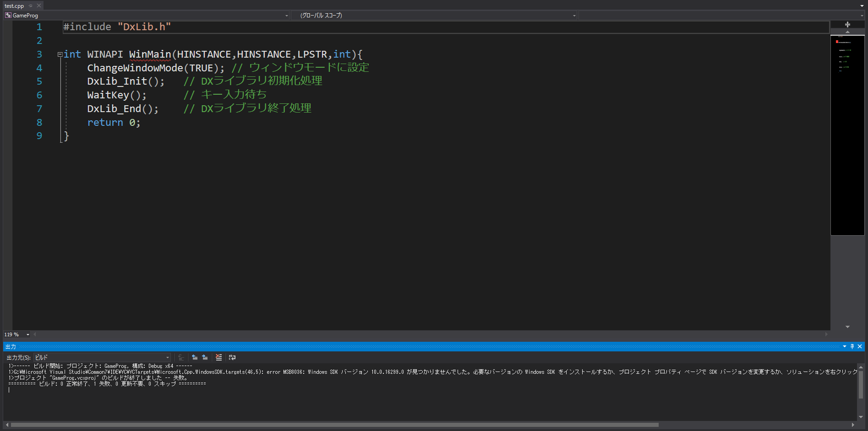Click the GameProg.vcxproj build failed line
The width and height of the screenshot is (868, 431).
click(98, 378)
